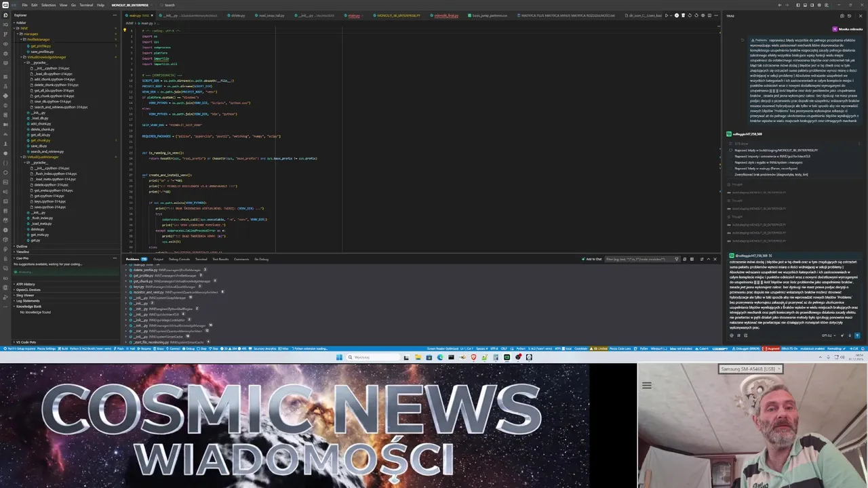
Task: Open the Windows Start menu
Action: 339,357
